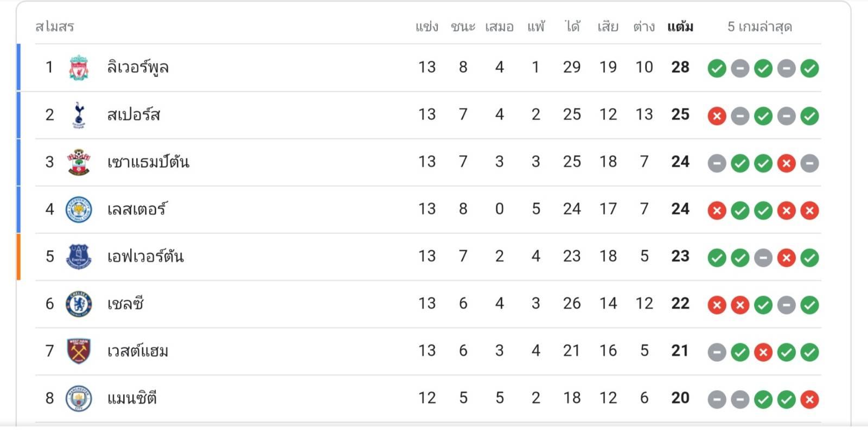Select the เลสเตอร์ table row name
868x434 pixels.
pos(137,209)
